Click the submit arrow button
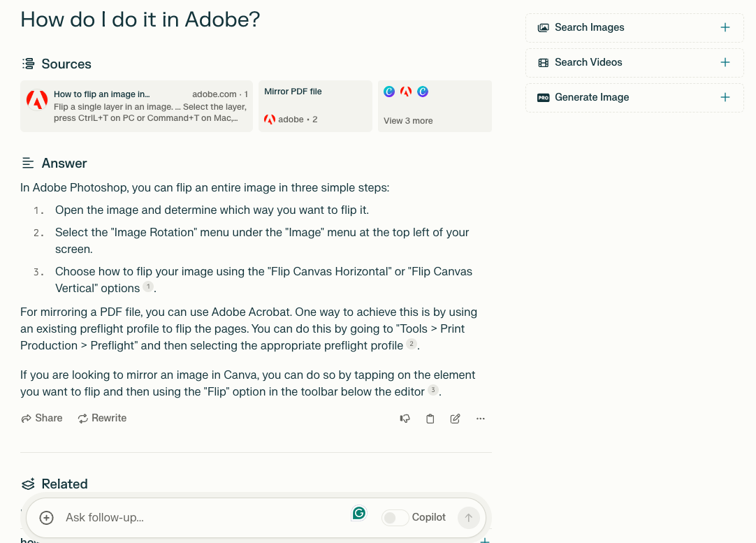 (x=469, y=518)
